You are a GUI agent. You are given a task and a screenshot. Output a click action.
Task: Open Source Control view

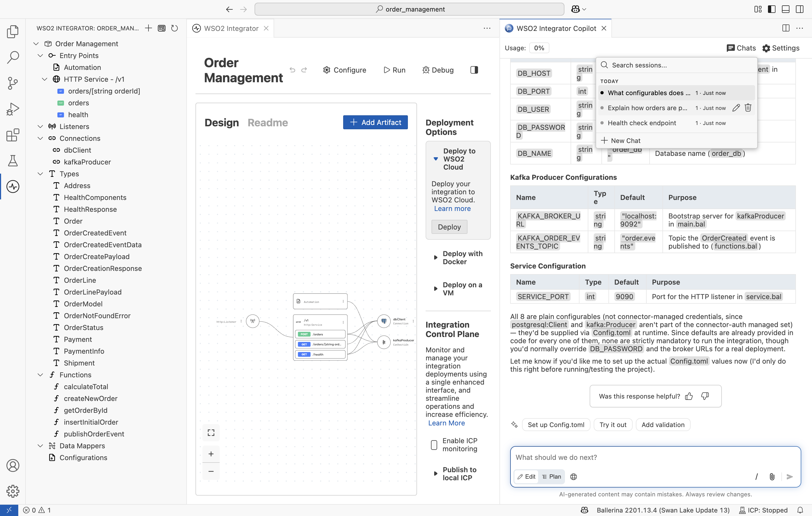[13, 83]
